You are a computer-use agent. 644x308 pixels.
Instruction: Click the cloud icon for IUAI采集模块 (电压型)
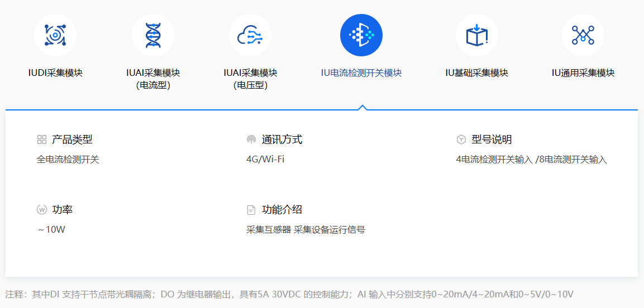pyautogui.click(x=250, y=35)
